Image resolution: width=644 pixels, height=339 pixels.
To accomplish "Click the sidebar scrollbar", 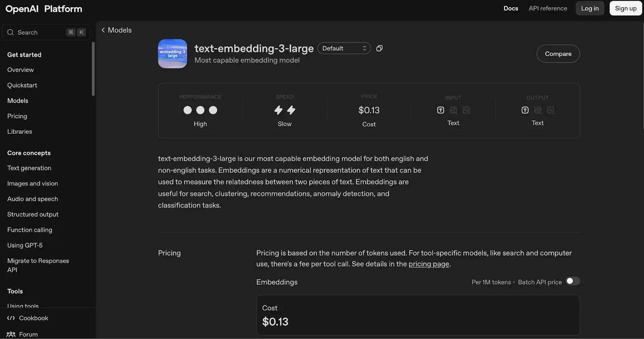I will click(x=93, y=69).
